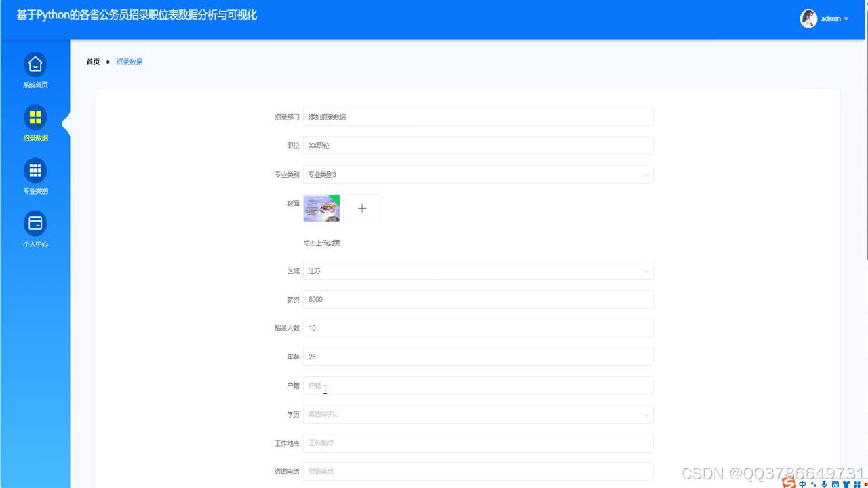This screenshot has height=488, width=868.
Task: Select the uploaded cover thumbnail
Action: (x=321, y=208)
